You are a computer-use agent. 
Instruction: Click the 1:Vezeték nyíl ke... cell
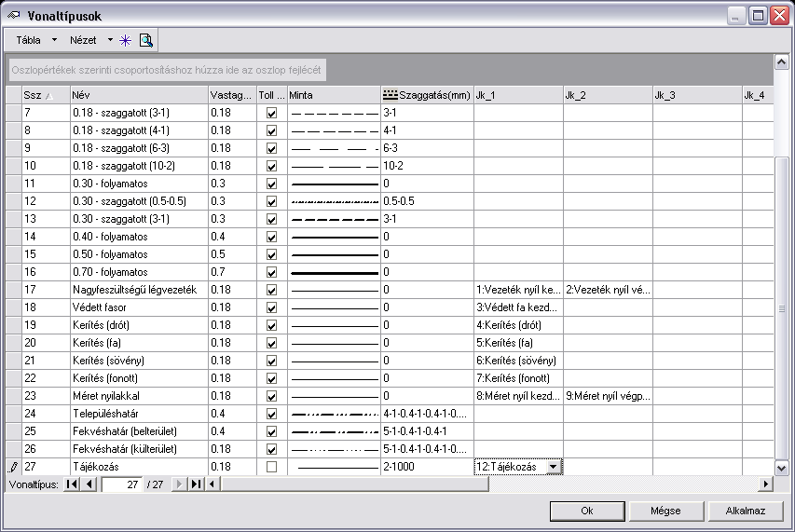[x=518, y=290]
